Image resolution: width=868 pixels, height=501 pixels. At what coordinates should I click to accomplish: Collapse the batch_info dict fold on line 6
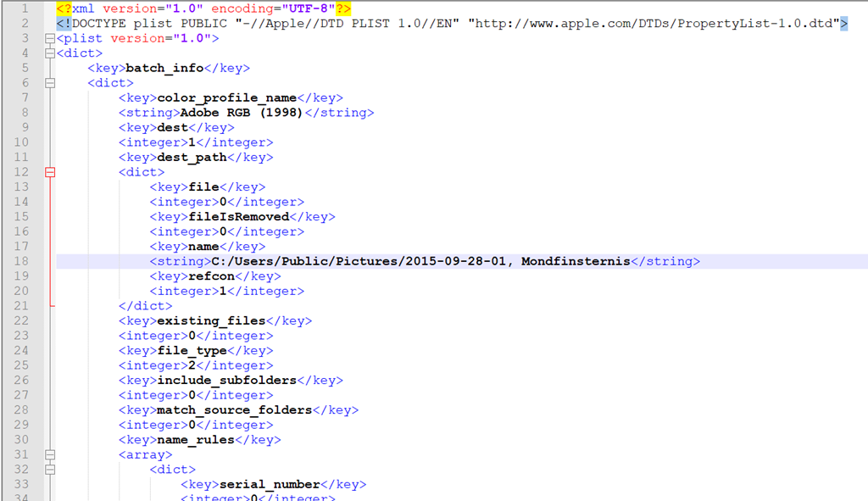50,83
